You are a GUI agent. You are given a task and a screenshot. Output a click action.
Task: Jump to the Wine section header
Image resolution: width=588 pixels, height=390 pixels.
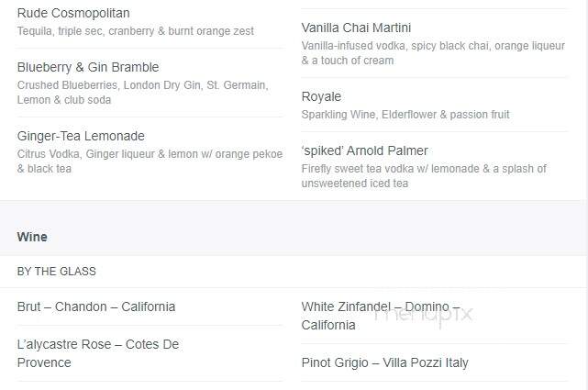pyautogui.click(x=32, y=237)
